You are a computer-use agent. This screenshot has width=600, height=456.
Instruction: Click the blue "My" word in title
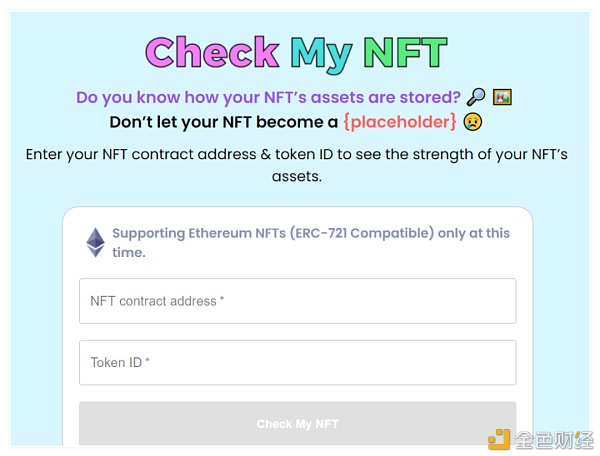(x=321, y=53)
